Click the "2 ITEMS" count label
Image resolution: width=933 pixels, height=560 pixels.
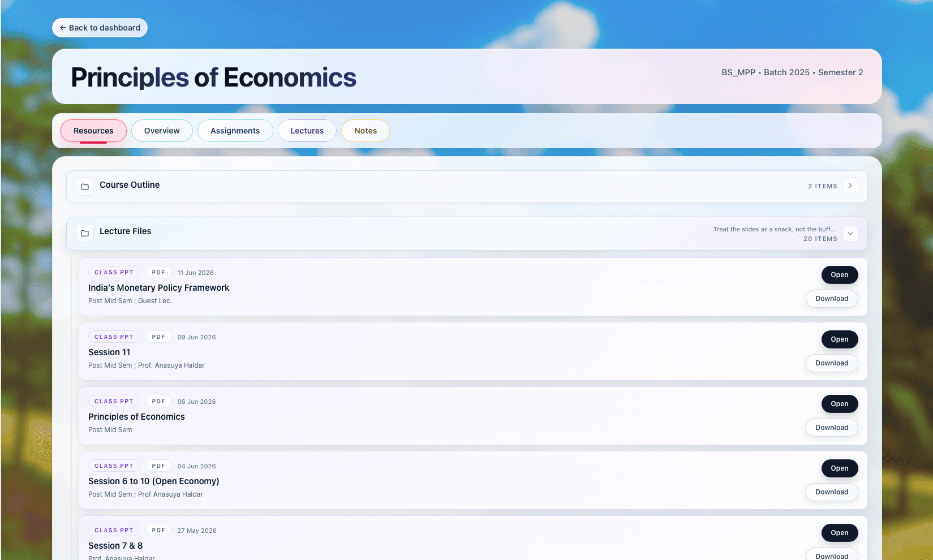click(823, 186)
